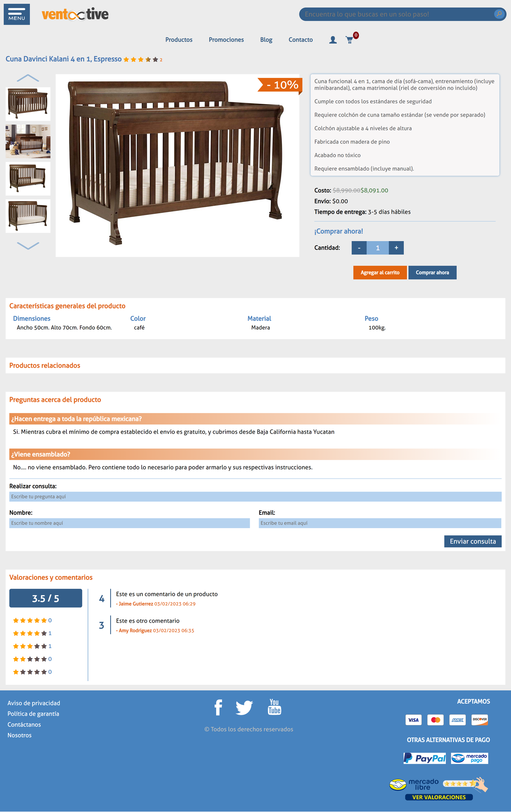Image resolution: width=511 pixels, height=812 pixels.
Task: Visit the Facebook page icon
Action: point(218,707)
